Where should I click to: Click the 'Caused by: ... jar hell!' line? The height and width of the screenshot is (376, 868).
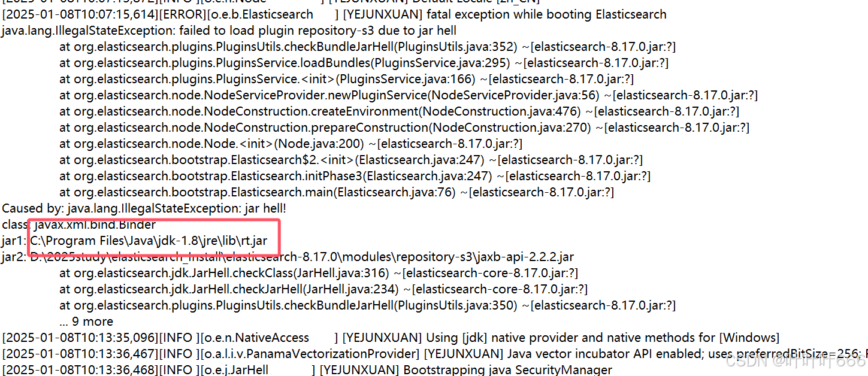[x=144, y=208]
